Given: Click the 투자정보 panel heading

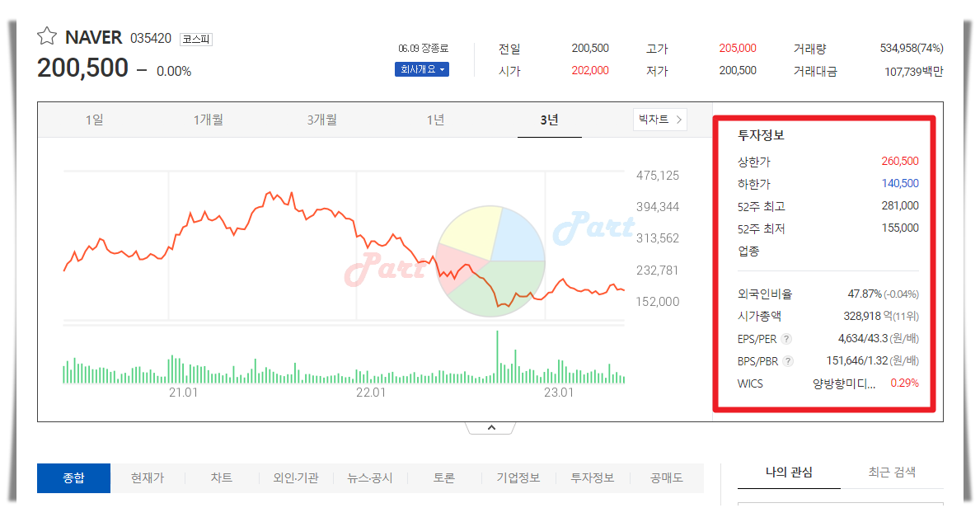Looking at the screenshot, I should 762,135.
